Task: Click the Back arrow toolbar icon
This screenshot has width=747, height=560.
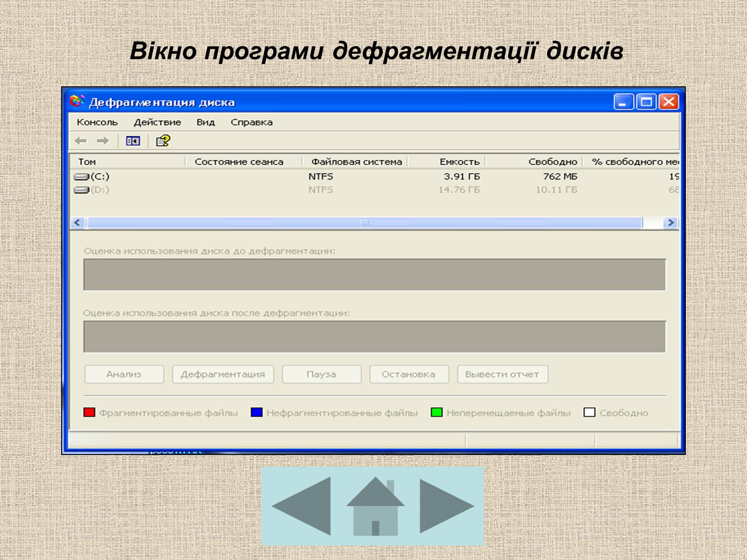Action: pos(81,140)
